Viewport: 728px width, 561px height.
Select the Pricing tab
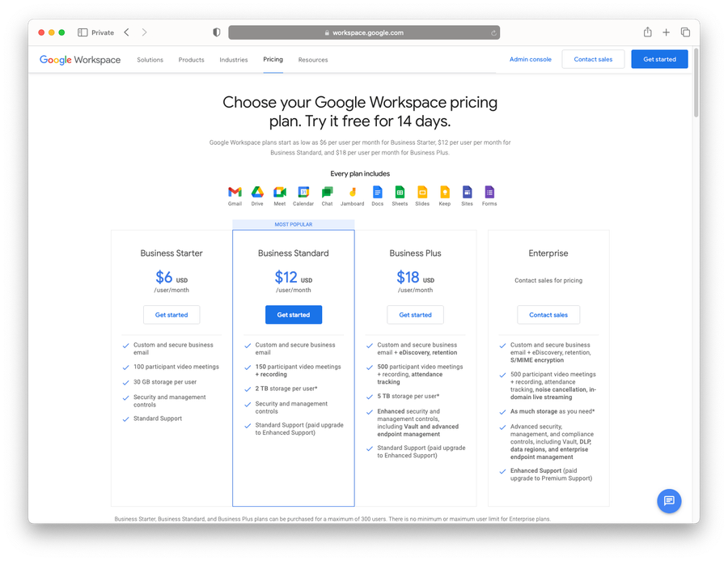273,60
